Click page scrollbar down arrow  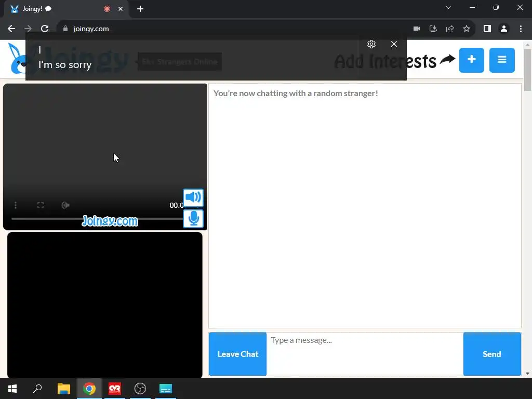pos(527,374)
